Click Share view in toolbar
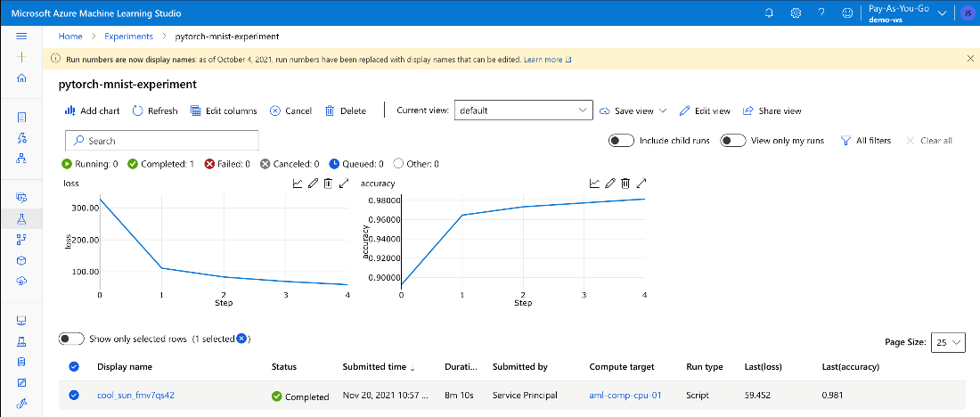Image resolution: width=980 pixels, height=417 pixels. click(772, 110)
